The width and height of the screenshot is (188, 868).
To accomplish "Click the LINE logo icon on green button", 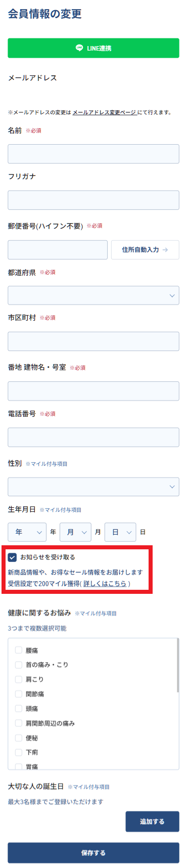I will coord(79,48).
